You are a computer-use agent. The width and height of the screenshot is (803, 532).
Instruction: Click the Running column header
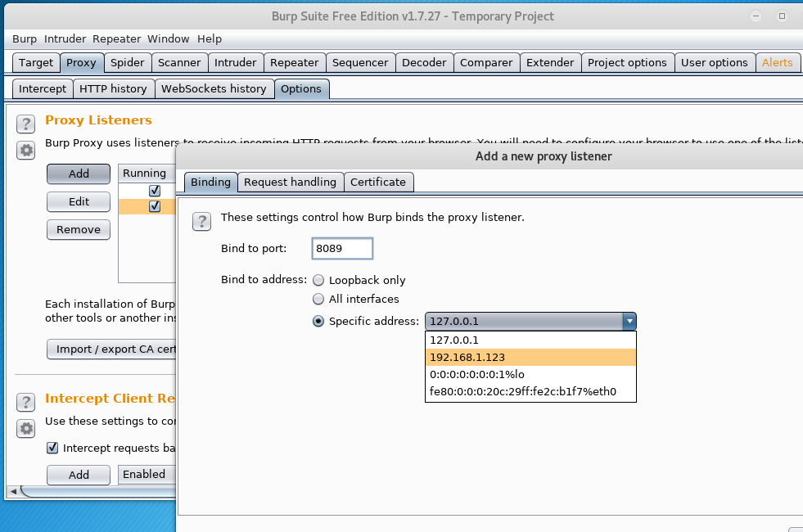click(147, 173)
